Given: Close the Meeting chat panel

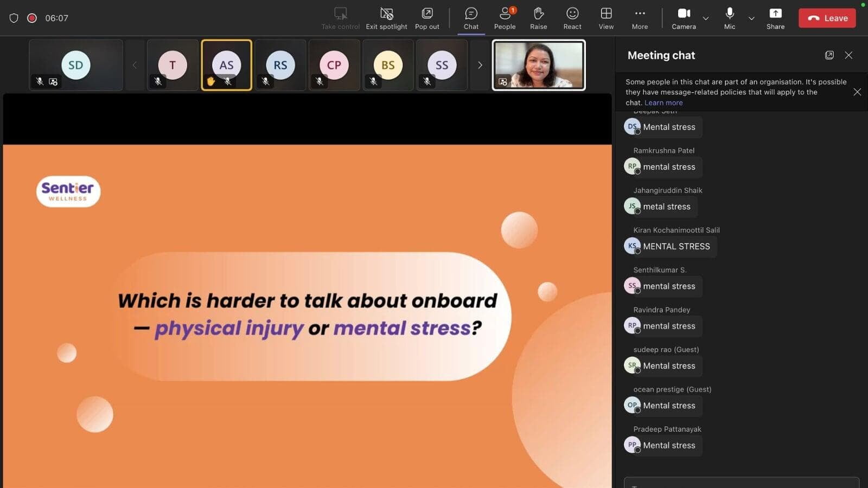Looking at the screenshot, I should tap(848, 55).
